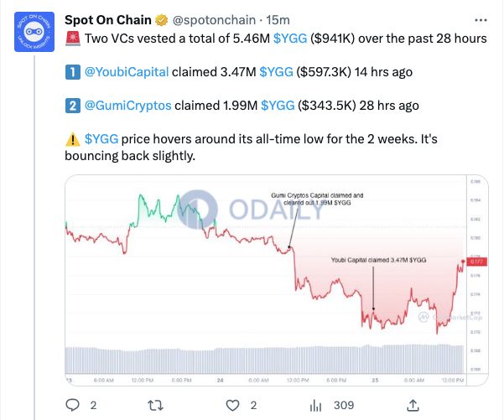This screenshot has height=420, width=504.
Task: Click $YGG cashtag in Gumi line
Action: [278, 106]
